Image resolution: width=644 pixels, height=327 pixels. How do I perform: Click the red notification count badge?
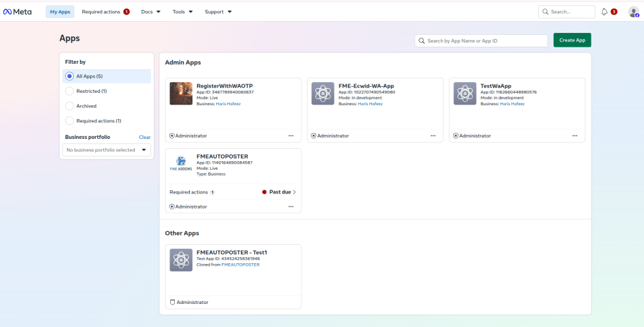coord(614,12)
